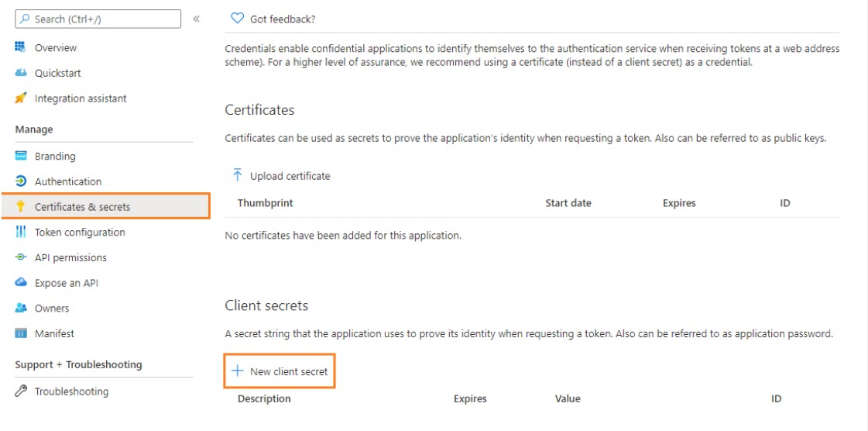Click the Branding icon

21,156
